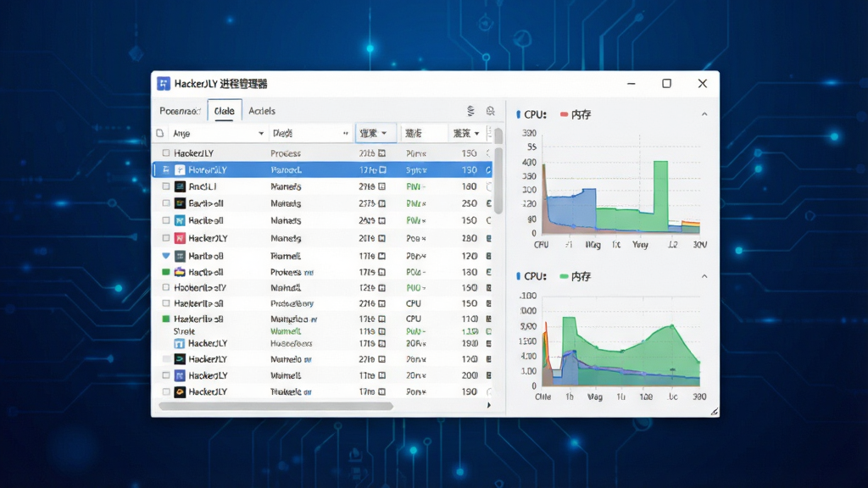Toggle the select-all checkbox in table header

coord(160,133)
